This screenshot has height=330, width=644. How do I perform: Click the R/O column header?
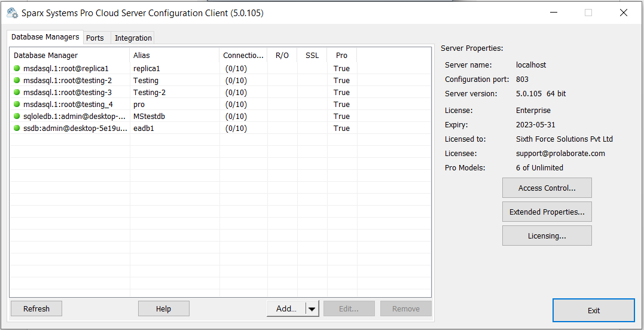click(x=282, y=55)
